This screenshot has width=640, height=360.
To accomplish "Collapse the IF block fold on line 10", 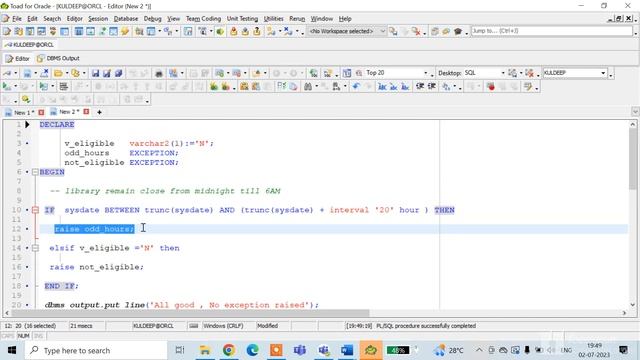I will [x=35, y=210].
